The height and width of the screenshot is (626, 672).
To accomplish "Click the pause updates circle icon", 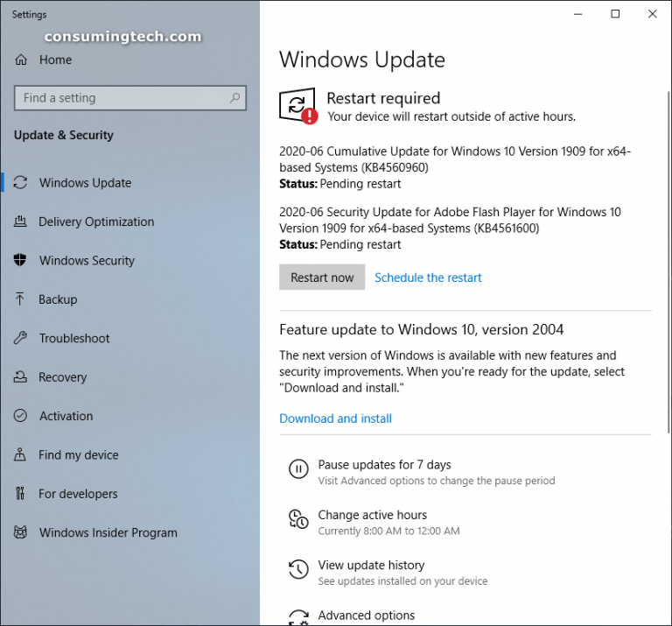I will coord(298,468).
